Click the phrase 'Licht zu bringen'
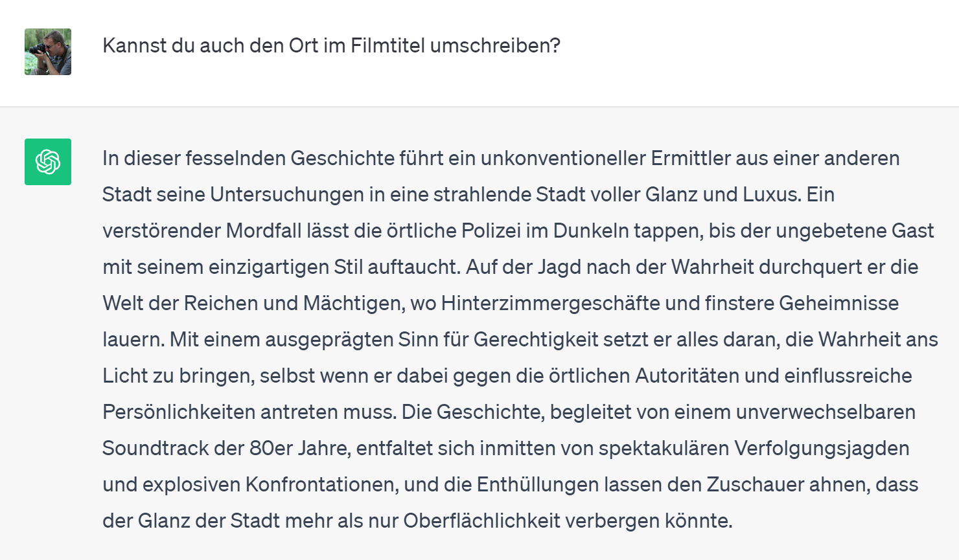The height and width of the screenshot is (560, 959). (178, 376)
